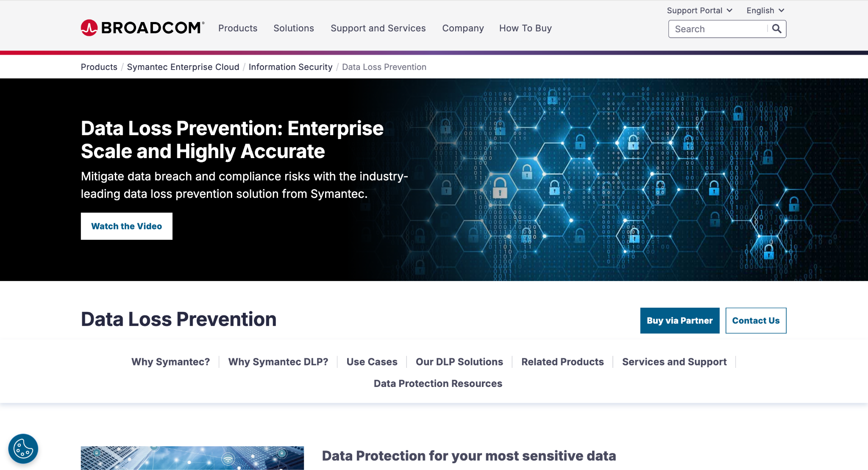The image size is (868, 470).
Task: Select the Use Cases tab
Action: (372, 362)
